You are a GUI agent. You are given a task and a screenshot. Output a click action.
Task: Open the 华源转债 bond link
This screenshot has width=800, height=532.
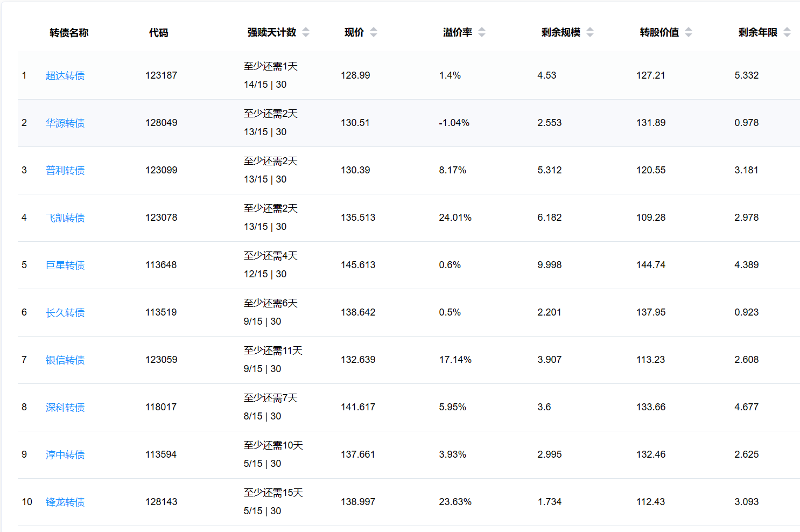click(65, 123)
